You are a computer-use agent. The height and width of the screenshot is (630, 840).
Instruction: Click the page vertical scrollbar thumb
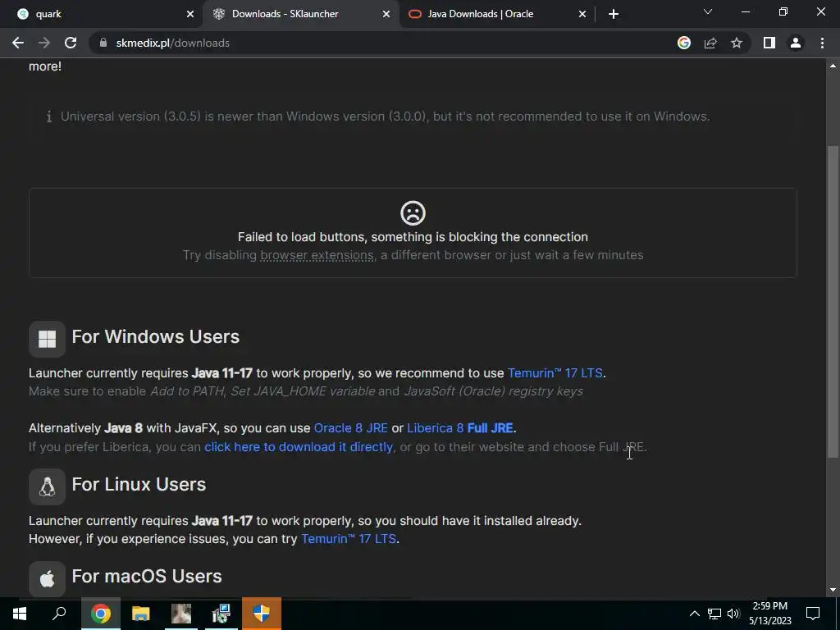(x=833, y=302)
